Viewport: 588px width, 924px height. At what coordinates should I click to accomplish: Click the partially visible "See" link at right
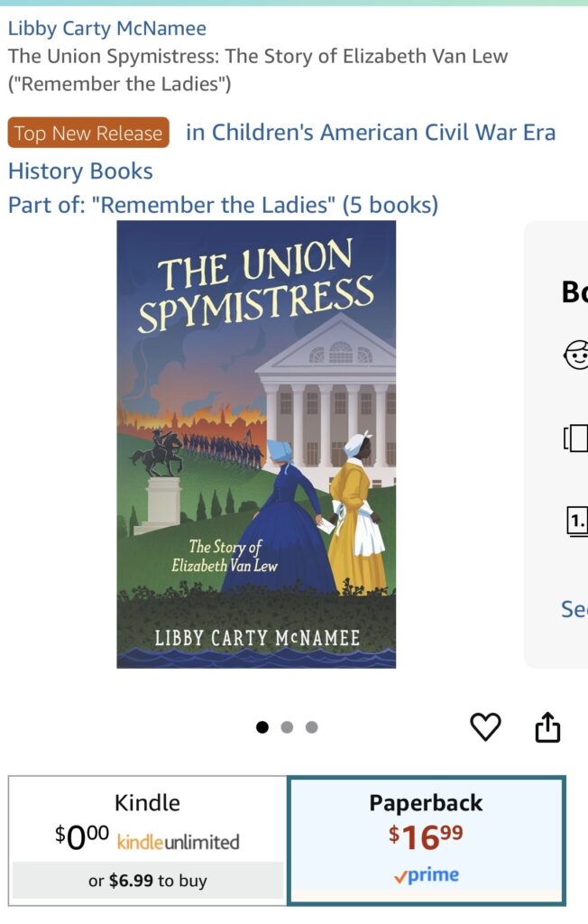click(574, 609)
